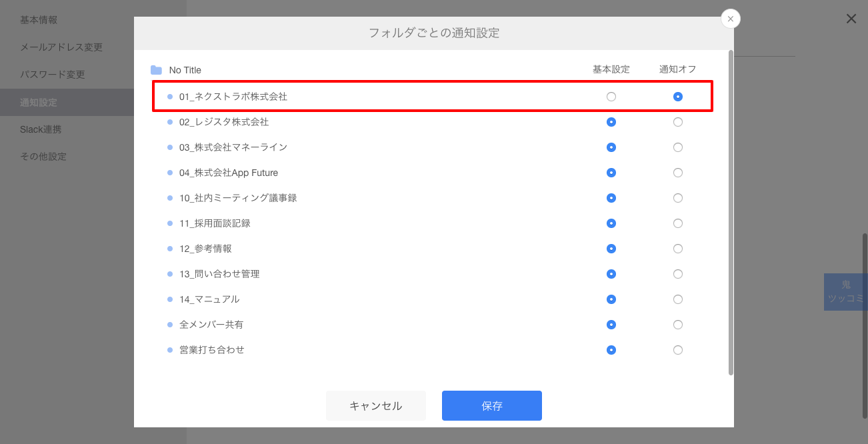This screenshot has width=868, height=444.
Task: Click the bullet icon before 12_参考情報
Action: (170, 249)
